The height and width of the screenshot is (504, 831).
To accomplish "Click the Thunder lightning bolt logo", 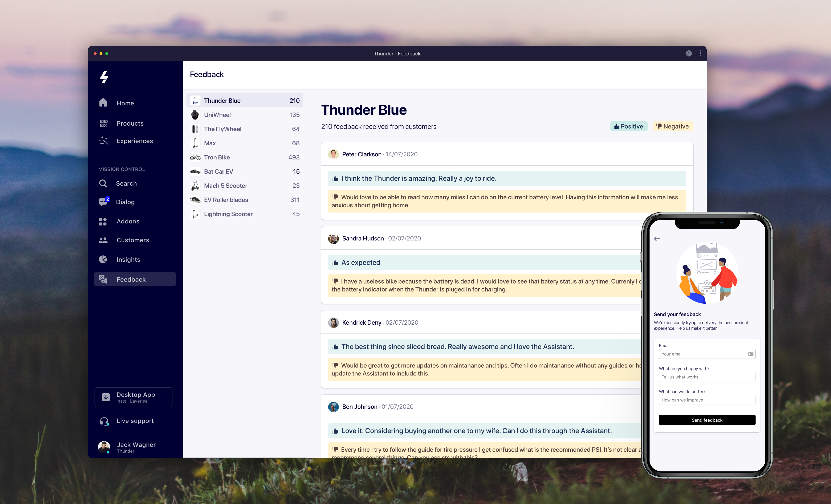I will [104, 77].
